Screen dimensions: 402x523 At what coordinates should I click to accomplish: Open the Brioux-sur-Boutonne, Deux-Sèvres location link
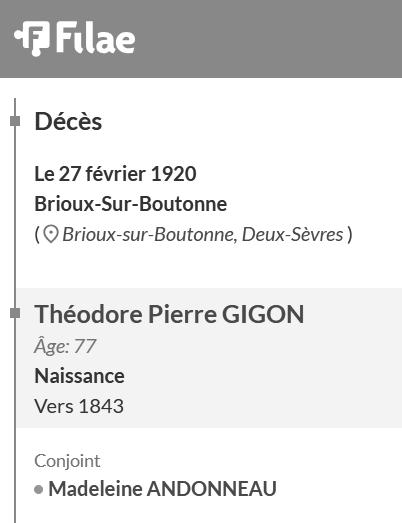tap(203, 234)
